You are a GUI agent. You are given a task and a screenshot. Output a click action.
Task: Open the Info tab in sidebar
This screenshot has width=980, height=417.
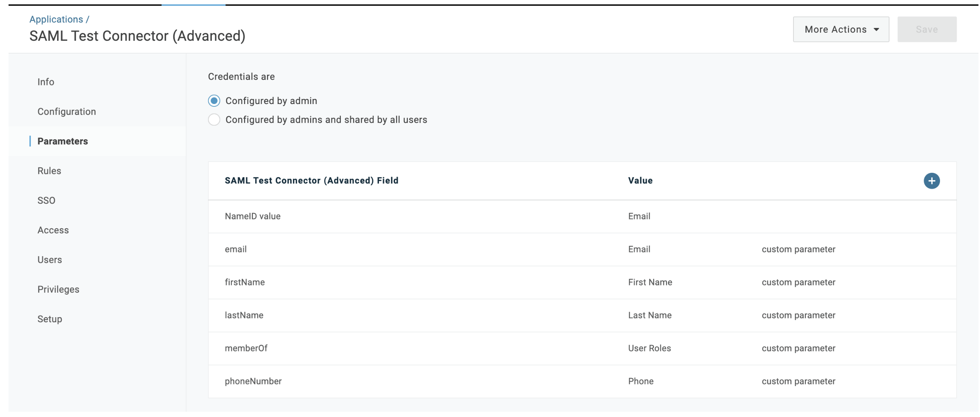(46, 82)
